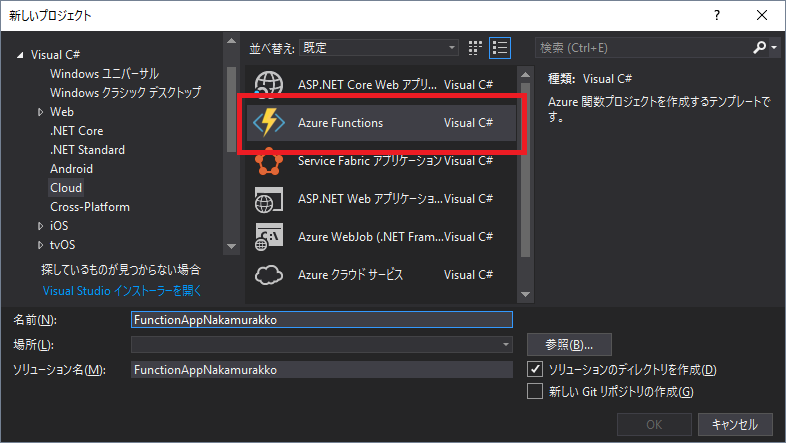The height and width of the screenshot is (443, 786).
Task: Select the Service Fabric アプリケーション template text
Action: click(x=369, y=161)
